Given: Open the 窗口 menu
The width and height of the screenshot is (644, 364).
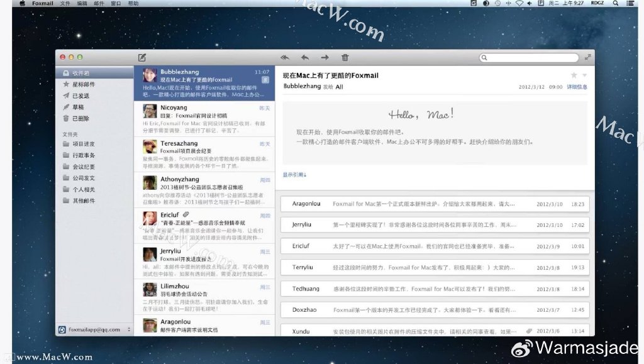Looking at the screenshot, I should (x=116, y=3).
